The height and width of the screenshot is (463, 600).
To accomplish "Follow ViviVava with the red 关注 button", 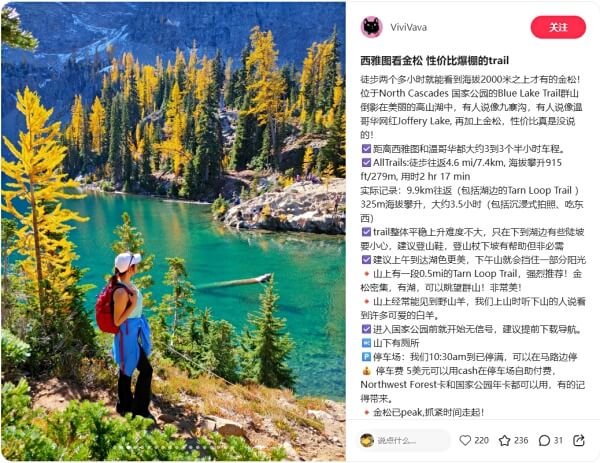I will coord(558,27).
